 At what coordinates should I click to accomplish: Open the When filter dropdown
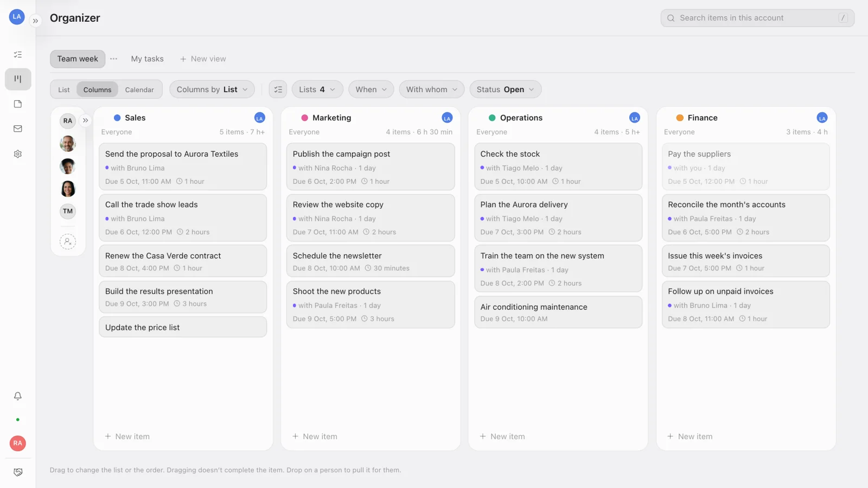pyautogui.click(x=371, y=89)
